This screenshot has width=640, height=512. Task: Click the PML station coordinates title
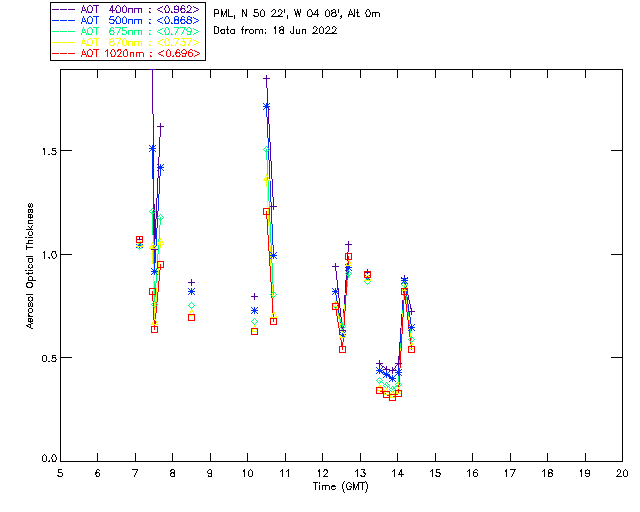click(297, 14)
